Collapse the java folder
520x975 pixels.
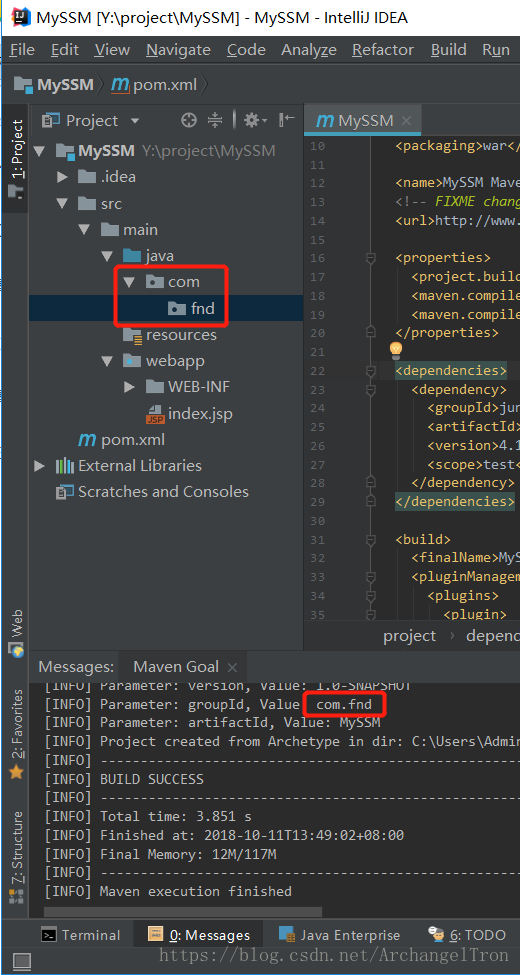107,256
